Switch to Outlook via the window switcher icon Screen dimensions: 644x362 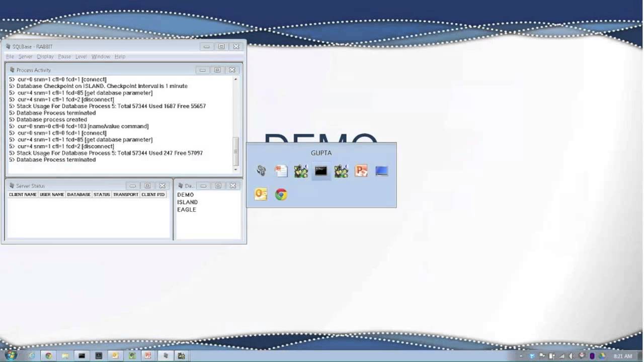pyautogui.click(x=261, y=194)
